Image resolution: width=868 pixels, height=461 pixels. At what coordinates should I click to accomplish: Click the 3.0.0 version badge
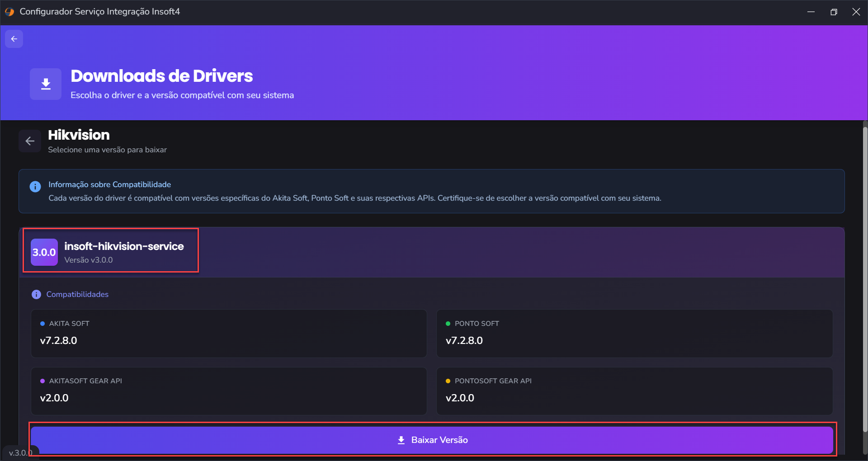tap(44, 252)
